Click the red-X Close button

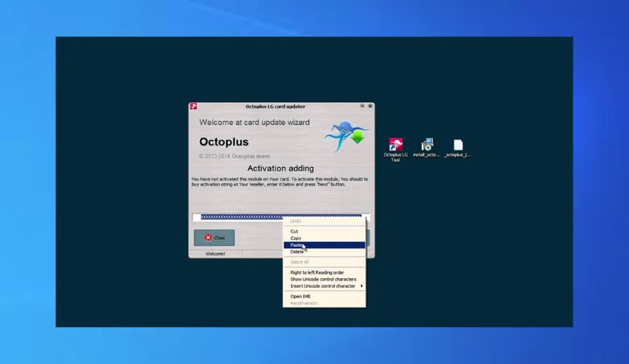(214, 238)
